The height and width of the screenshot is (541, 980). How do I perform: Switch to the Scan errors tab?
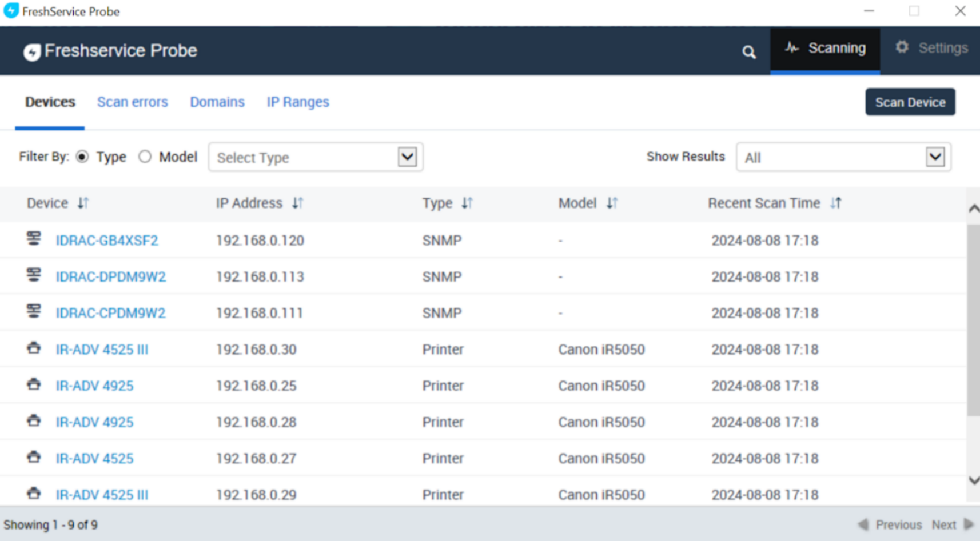point(132,102)
